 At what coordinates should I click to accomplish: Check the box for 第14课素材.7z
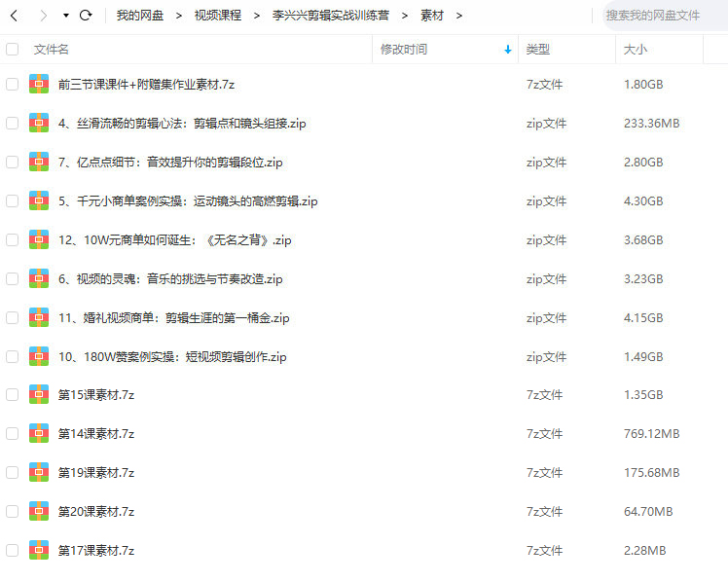point(12,434)
